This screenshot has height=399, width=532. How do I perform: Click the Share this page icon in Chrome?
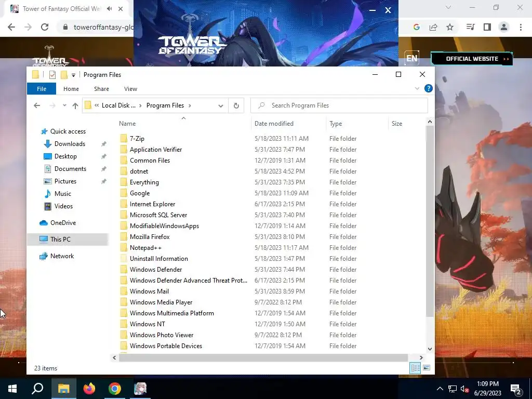click(433, 27)
